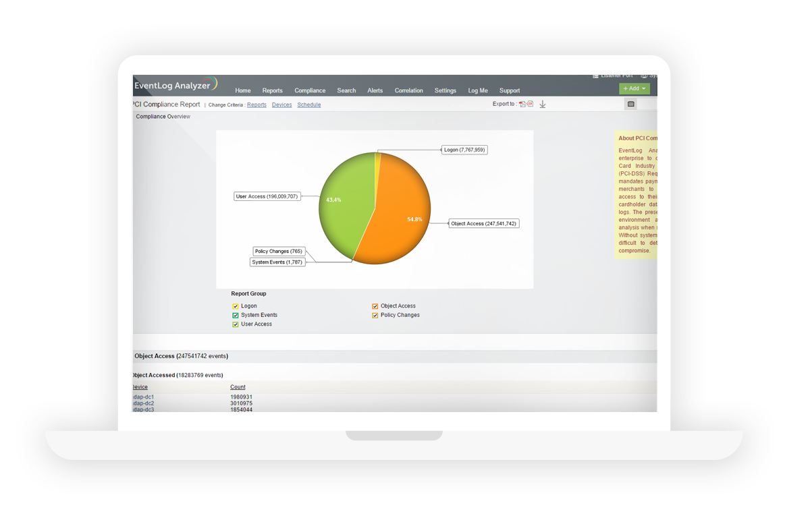Sort table by the Count column header
This screenshot has height=526, width=812.
(x=238, y=387)
